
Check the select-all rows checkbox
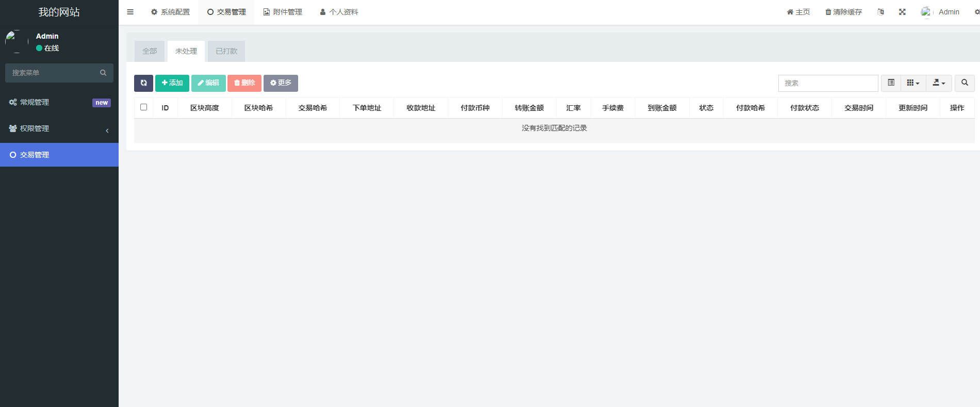(143, 107)
